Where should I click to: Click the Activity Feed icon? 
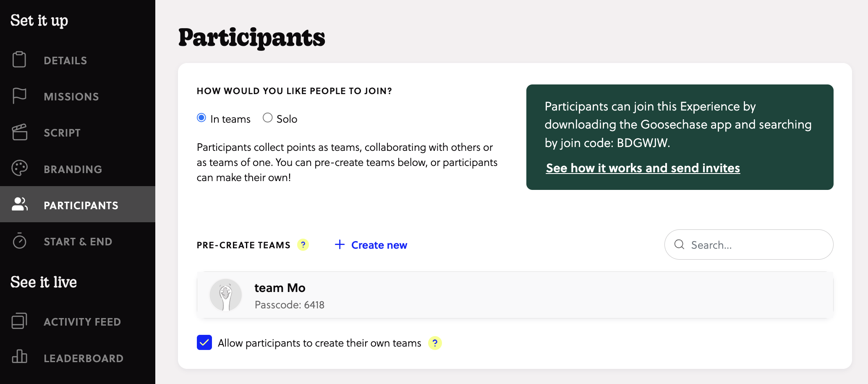[x=19, y=321]
